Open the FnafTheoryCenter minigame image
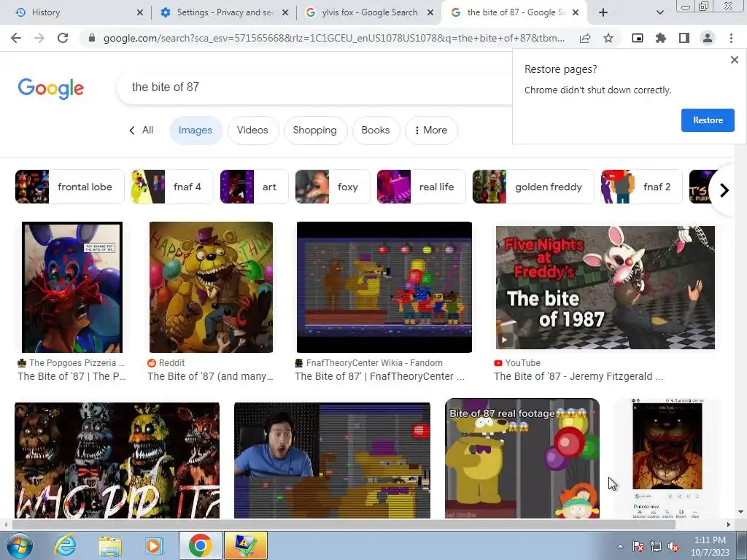The height and width of the screenshot is (560, 747). click(x=384, y=287)
